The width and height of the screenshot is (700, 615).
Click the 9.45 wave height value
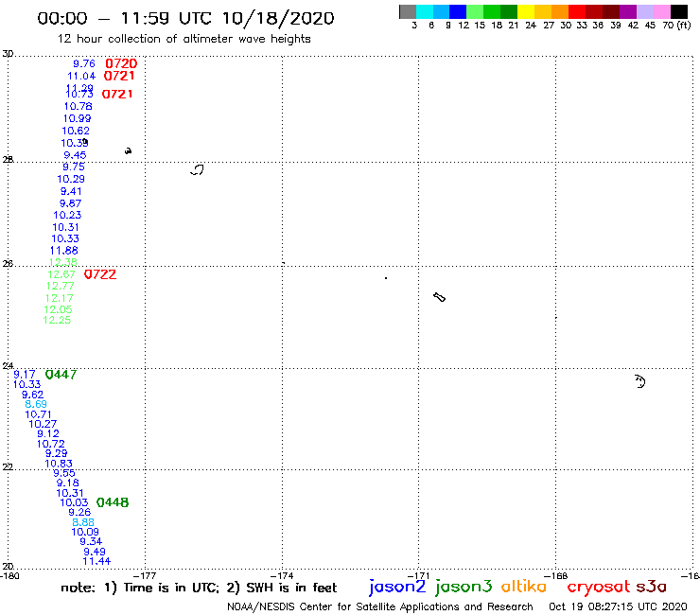pyautogui.click(x=75, y=155)
